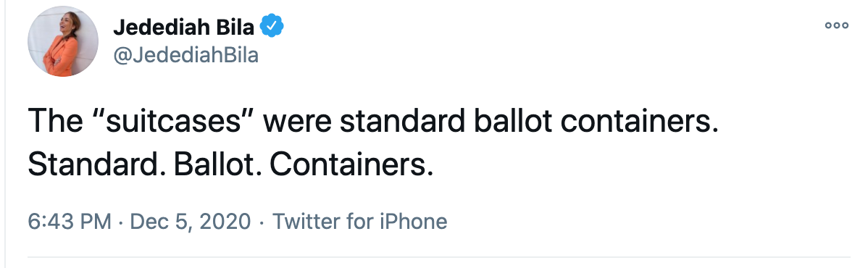
Task: Click capitalized "Ballot." on second tweet line
Action: click(217, 164)
